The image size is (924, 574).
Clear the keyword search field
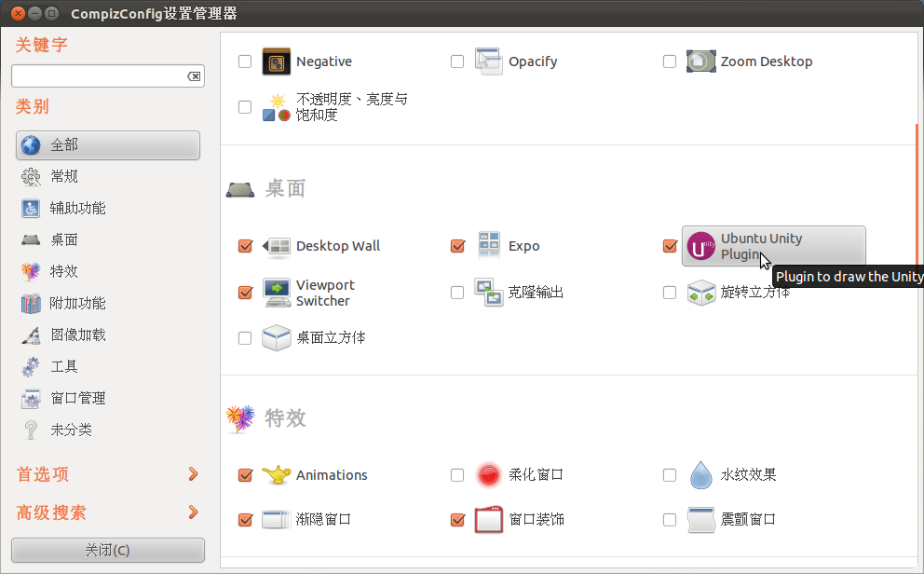click(x=194, y=76)
